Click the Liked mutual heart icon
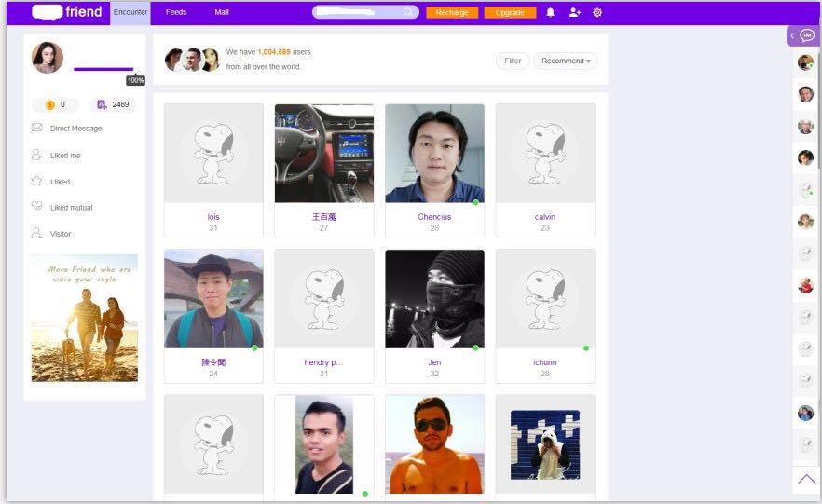The image size is (822, 504). coord(36,207)
